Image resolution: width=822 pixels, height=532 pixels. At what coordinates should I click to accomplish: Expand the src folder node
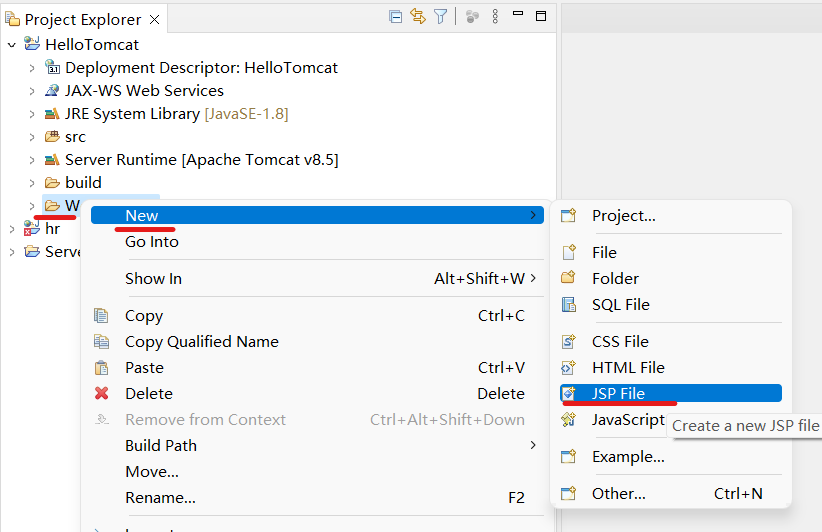[32, 137]
